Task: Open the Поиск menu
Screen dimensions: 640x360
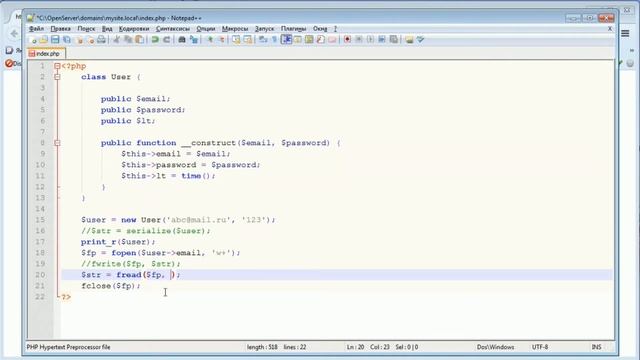Action: pyautogui.click(x=86, y=29)
